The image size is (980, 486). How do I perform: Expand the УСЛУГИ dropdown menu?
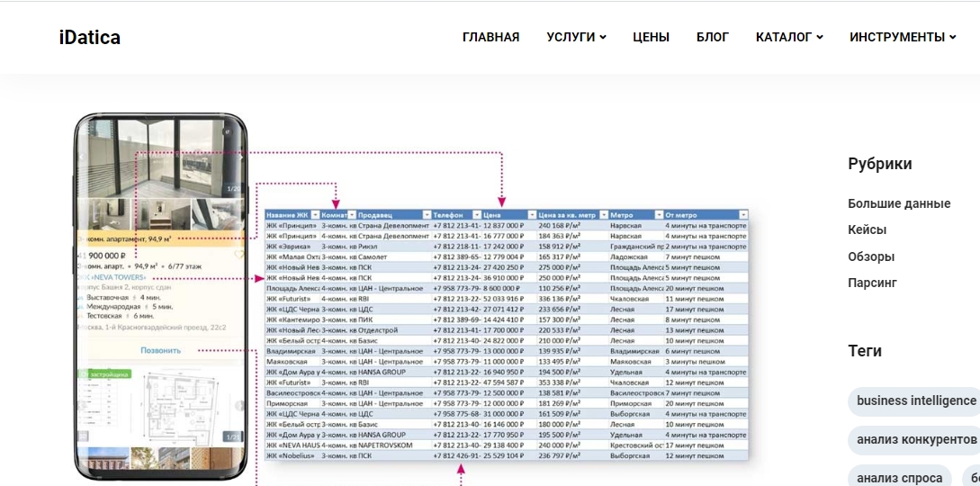point(576,37)
